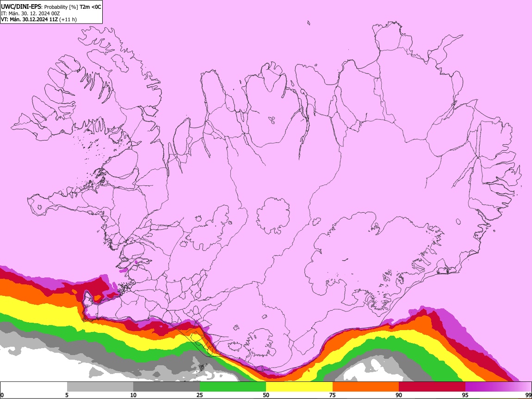532x399 pixels.
Task: Click the legend value '5'
Action: (x=67, y=395)
